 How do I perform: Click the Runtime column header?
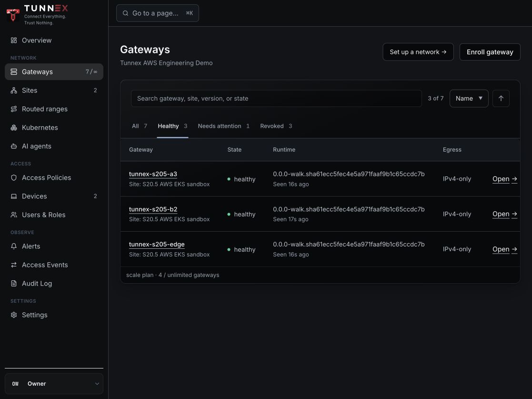click(x=284, y=150)
